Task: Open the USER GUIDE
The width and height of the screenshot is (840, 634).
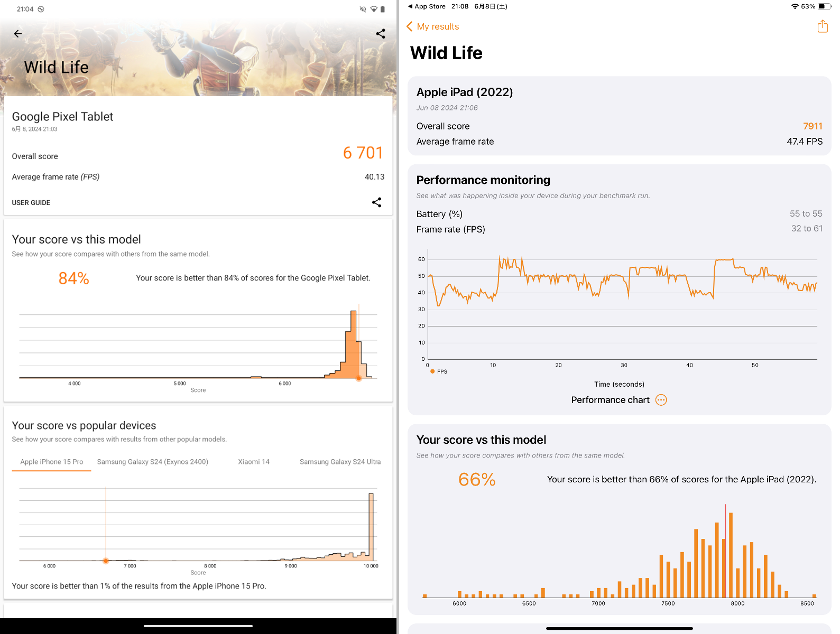Action: (x=31, y=202)
